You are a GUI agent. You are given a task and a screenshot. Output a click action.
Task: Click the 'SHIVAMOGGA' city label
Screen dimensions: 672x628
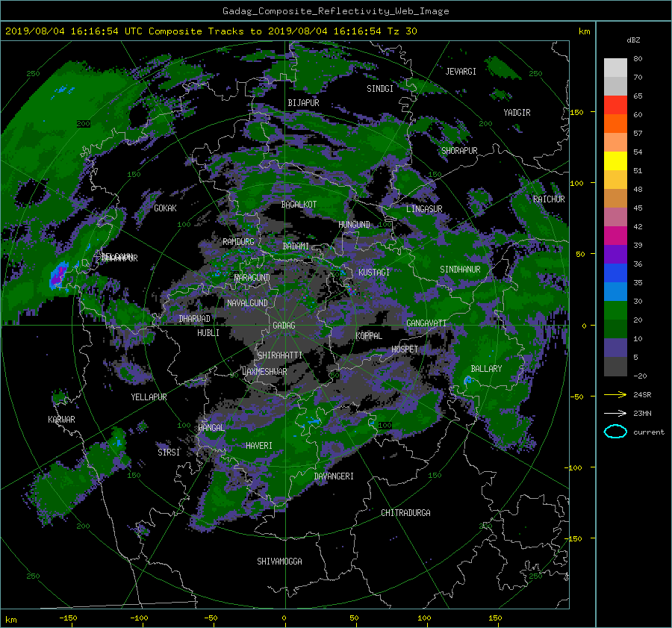(x=279, y=562)
